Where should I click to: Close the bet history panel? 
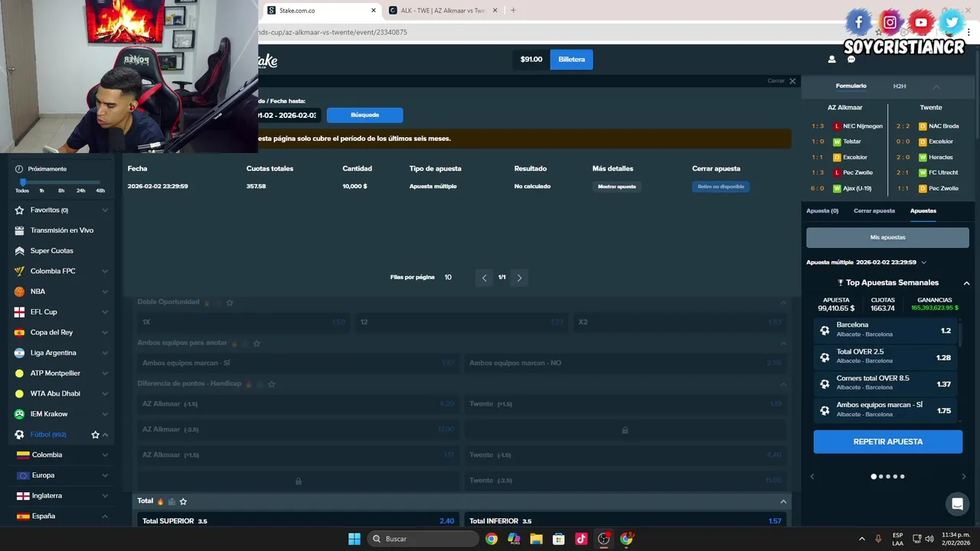(792, 81)
